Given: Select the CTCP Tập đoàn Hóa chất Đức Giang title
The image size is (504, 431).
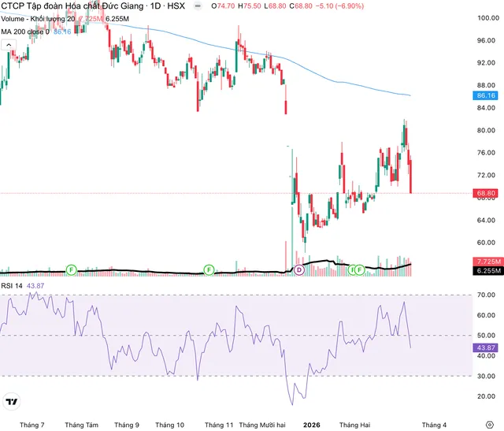Looking at the screenshot, I should 72,6.
